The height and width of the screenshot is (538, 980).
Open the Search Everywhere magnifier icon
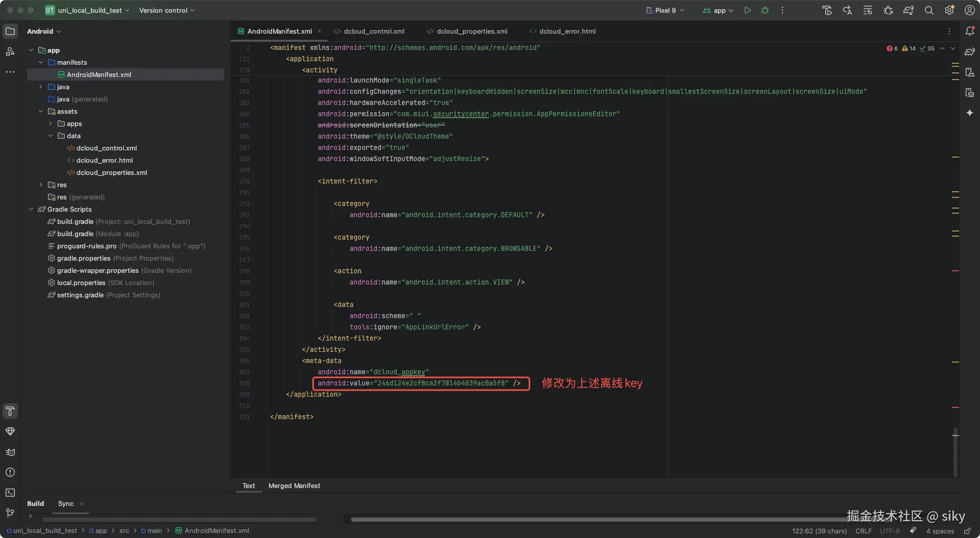(x=929, y=10)
